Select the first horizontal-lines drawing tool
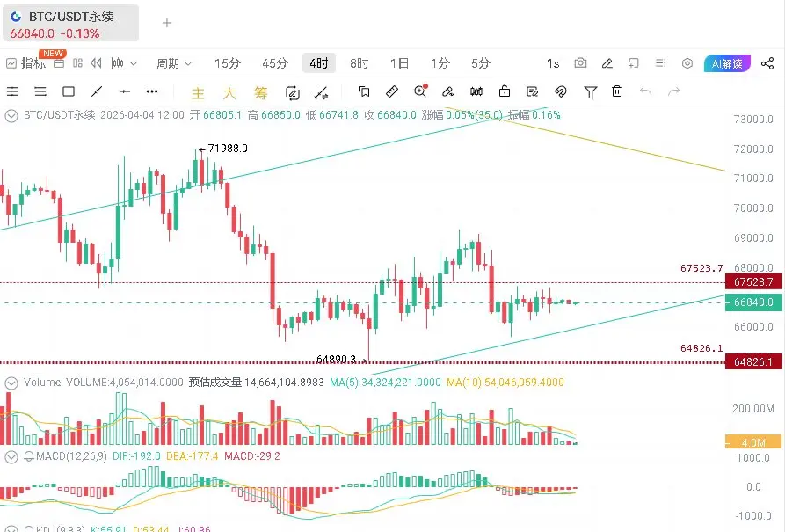This screenshot has width=785, height=532. point(12,91)
